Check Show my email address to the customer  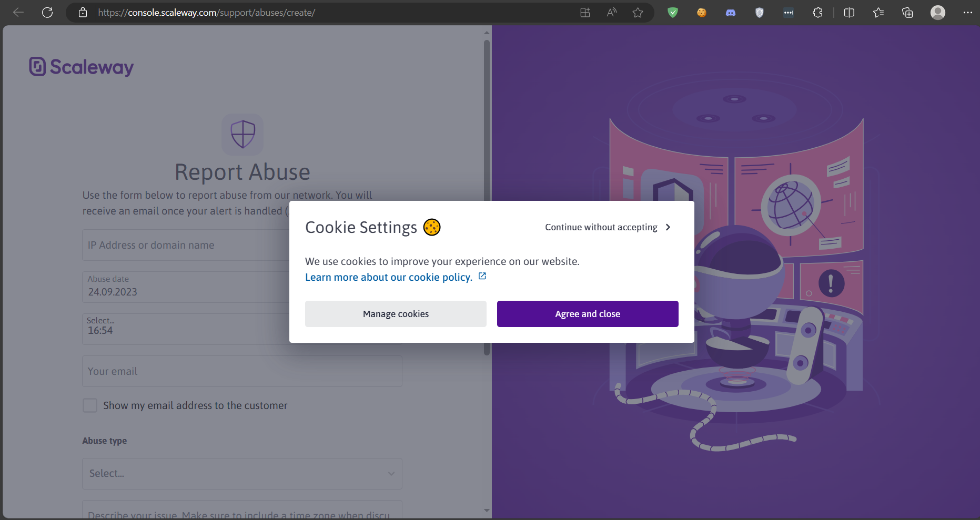tap(90, 405)
